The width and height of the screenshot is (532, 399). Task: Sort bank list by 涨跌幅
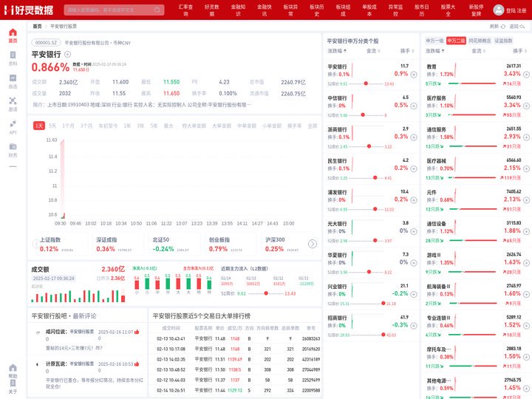click(x=337, y=51)
